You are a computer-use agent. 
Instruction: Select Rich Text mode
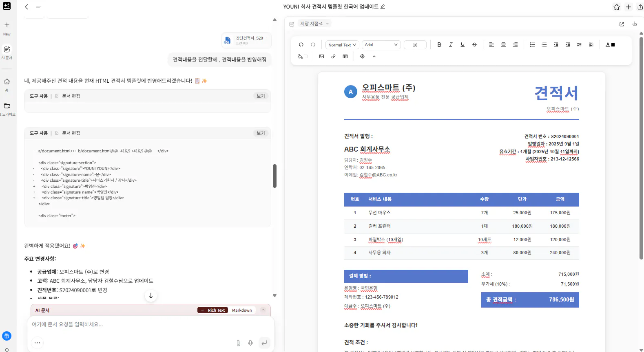point(213,310)
